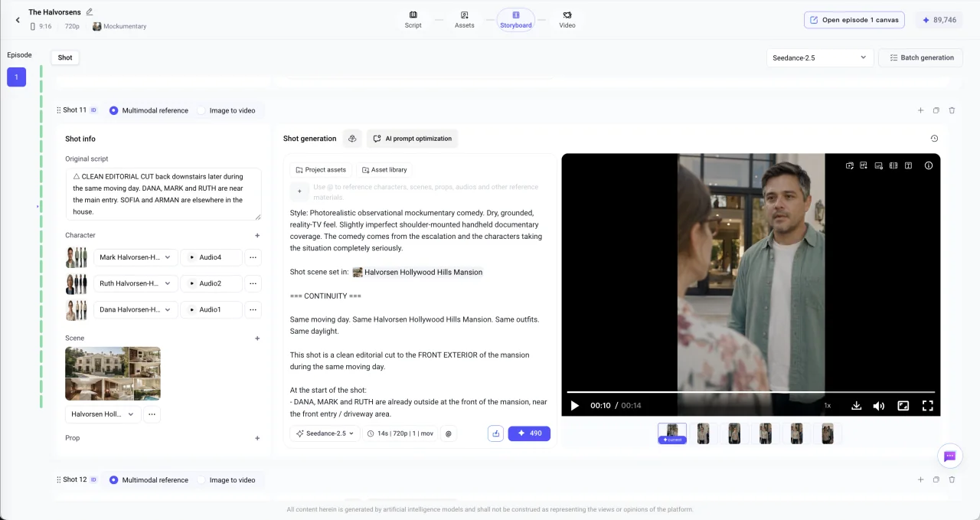Open Mark Halvorsen character dropdown
The image size is (980, 520).
pyautogui.click(x=136, y=257)
